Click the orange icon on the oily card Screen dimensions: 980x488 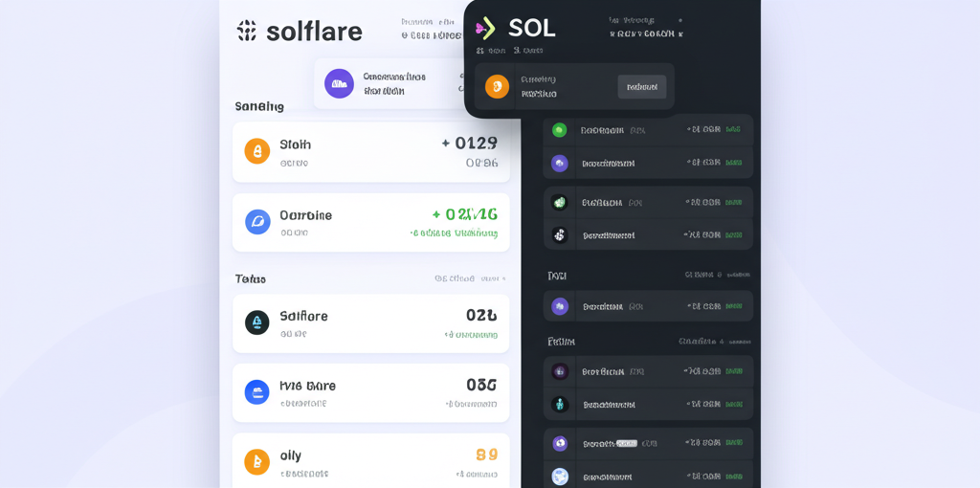pyautogui.click(x=256, y=462)
